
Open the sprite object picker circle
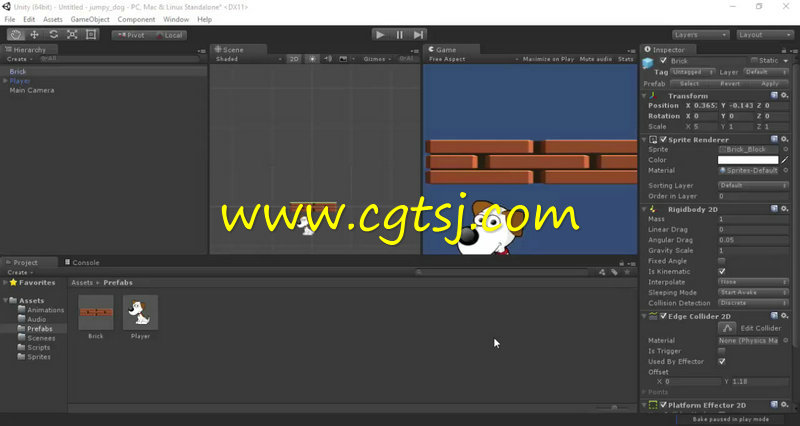[x=786, y=149]
